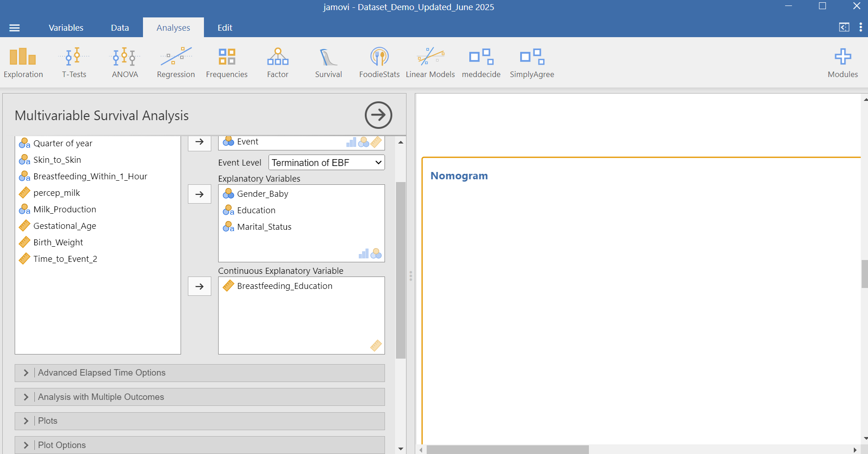
Task: Open the Exploration analyses menu
Action: click(x=23, y=63)
